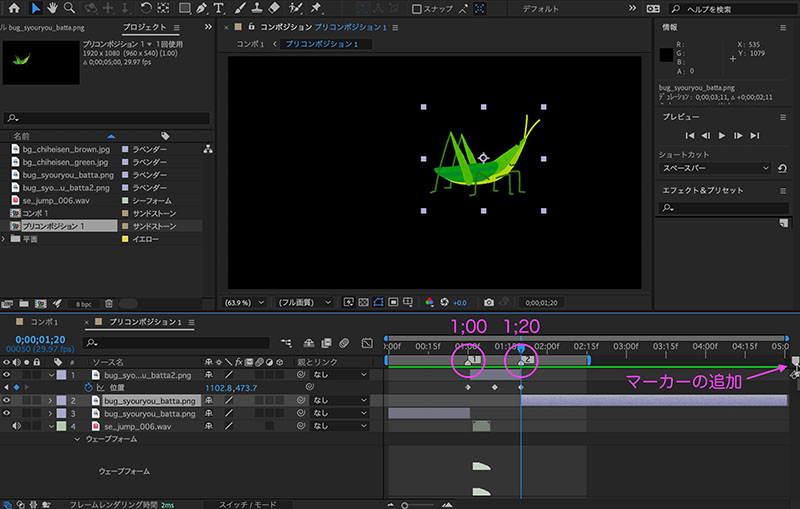This screenshot has height=509, width=800.
Task: Click the デフォルト workspace button
Action: point(540,9)
